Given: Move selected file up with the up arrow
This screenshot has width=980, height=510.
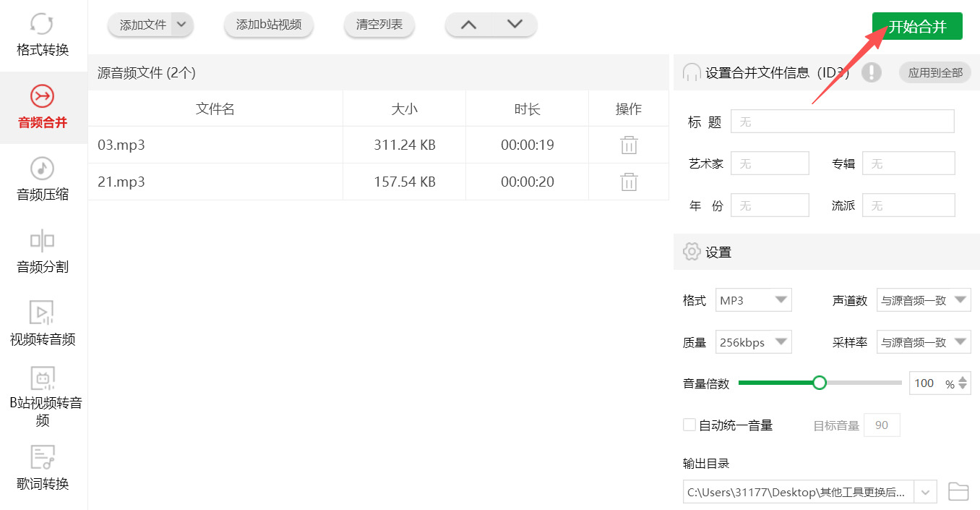Looking at the screenshot, I should pyautogui.click(x=468, y=24).
